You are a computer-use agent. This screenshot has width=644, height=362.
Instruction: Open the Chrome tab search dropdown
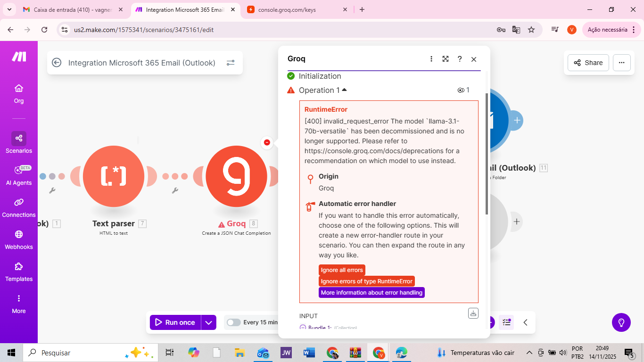[9, 9]
